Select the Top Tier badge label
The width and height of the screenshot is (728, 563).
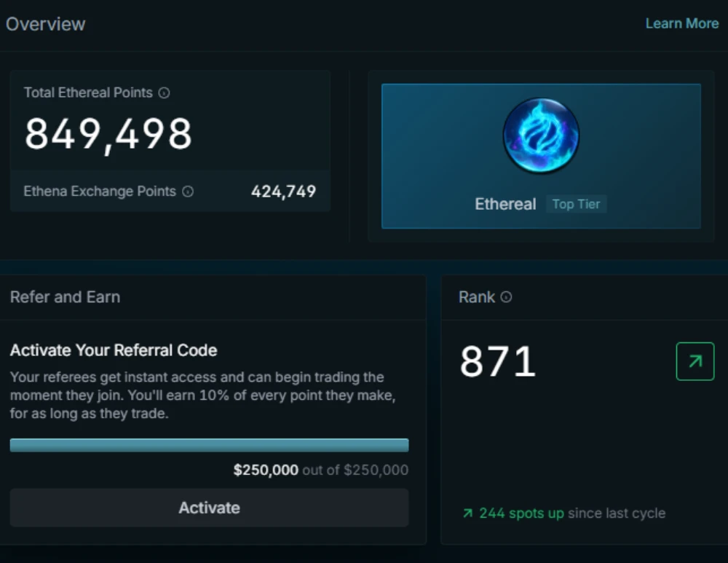pos(576,204)
